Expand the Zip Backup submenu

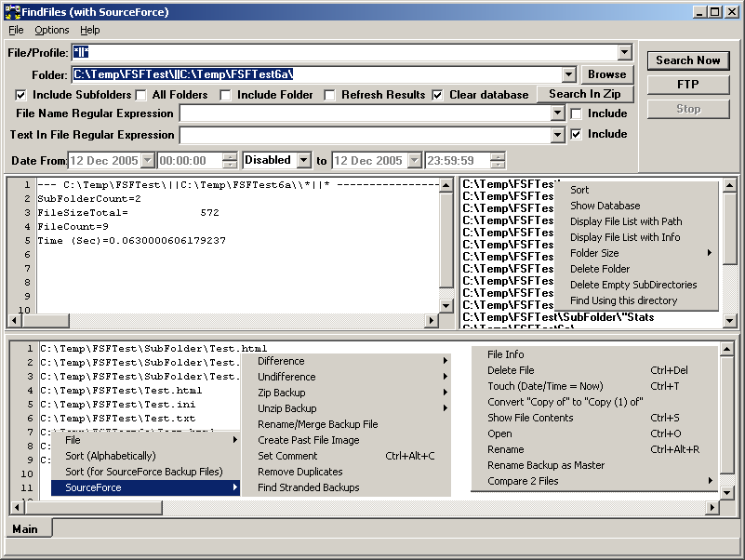[x=346, y=393]
